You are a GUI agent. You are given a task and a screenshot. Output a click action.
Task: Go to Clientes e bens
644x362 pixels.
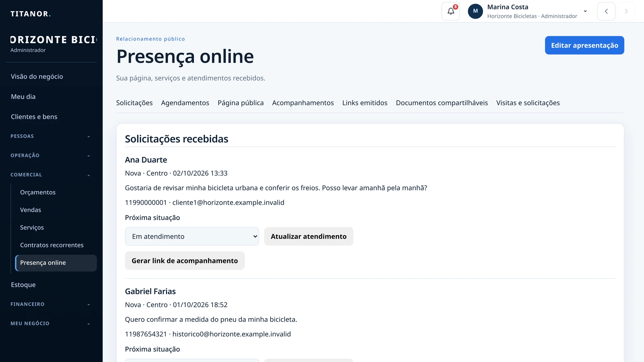click(x=51, y=117)
